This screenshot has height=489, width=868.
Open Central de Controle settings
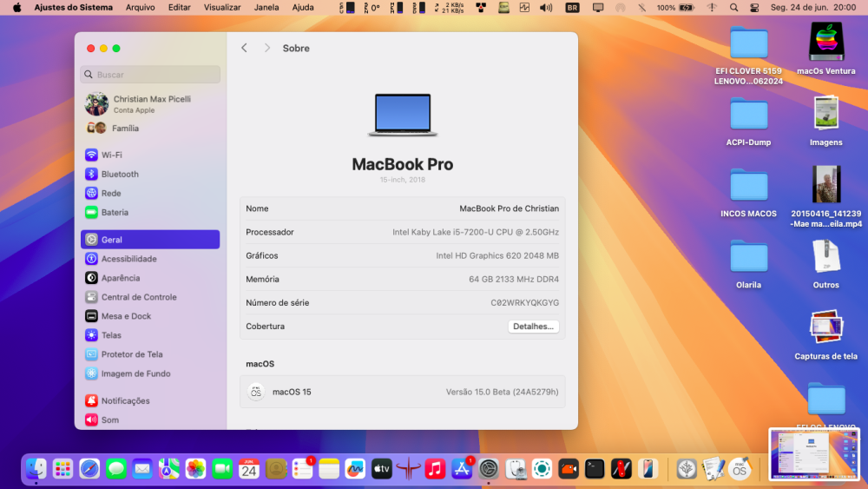pos(150,297)
